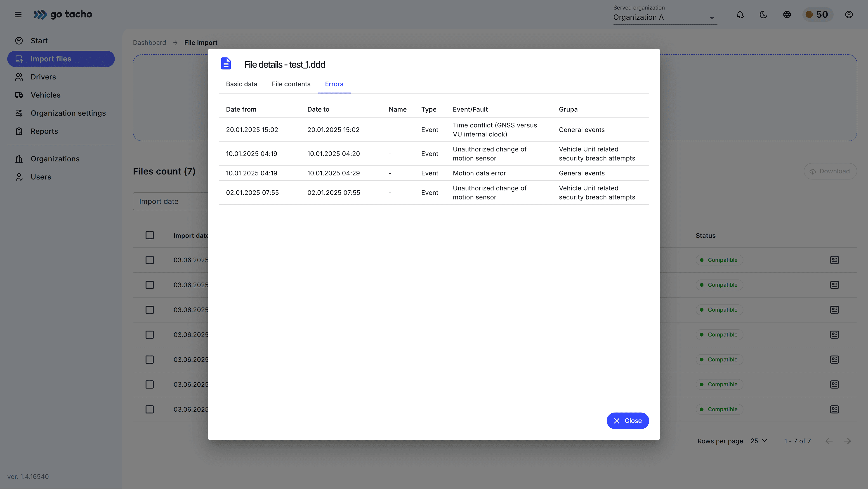Click the coin balance showing 50

click(817, 14)
